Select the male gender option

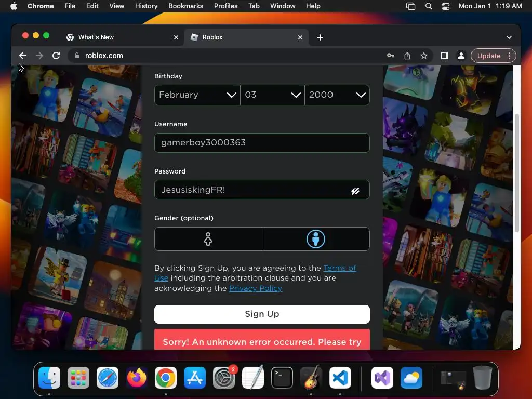[x=316, y=239]
